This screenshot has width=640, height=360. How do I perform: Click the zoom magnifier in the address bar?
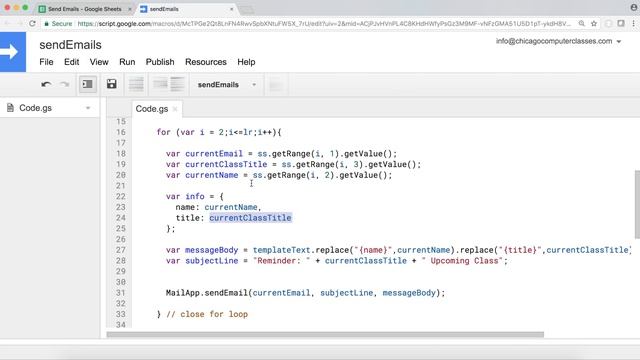582,24
